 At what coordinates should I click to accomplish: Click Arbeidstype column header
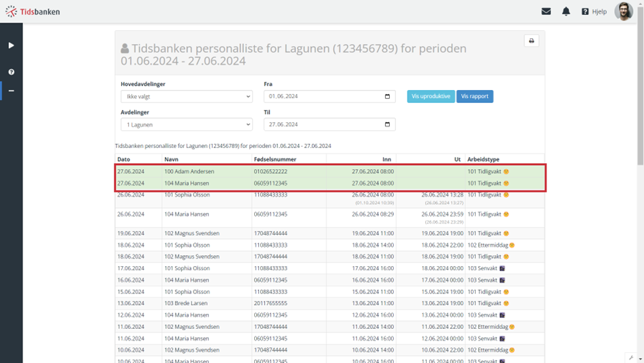(483, 160)
